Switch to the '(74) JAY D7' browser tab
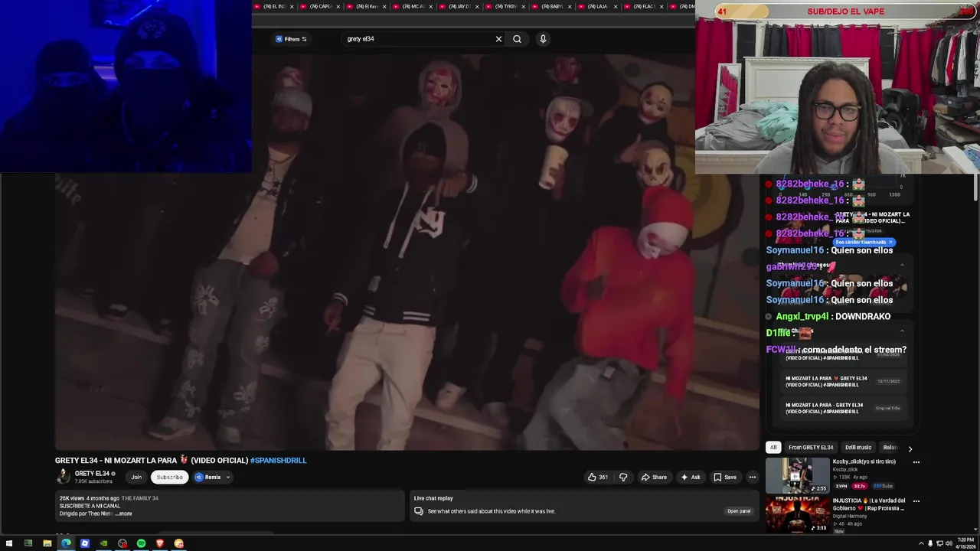Viewport: 980px width, 551px height. click(459, 6)
